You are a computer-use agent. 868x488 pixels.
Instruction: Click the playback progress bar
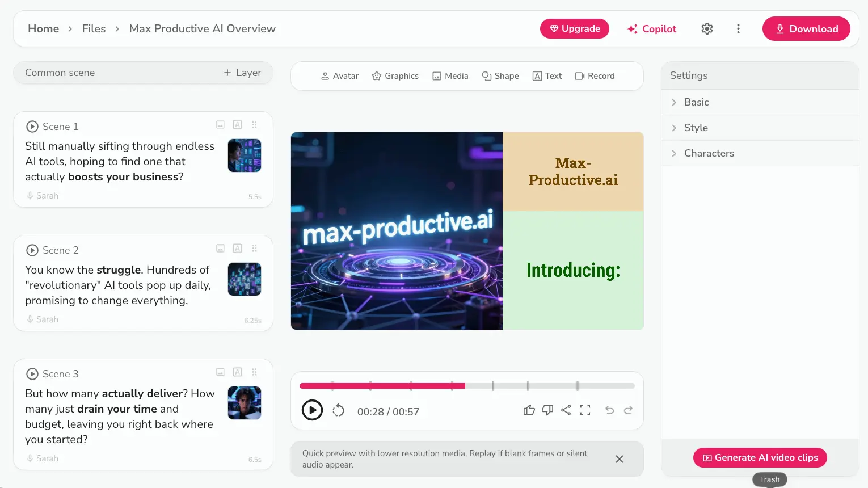(467, 385)
